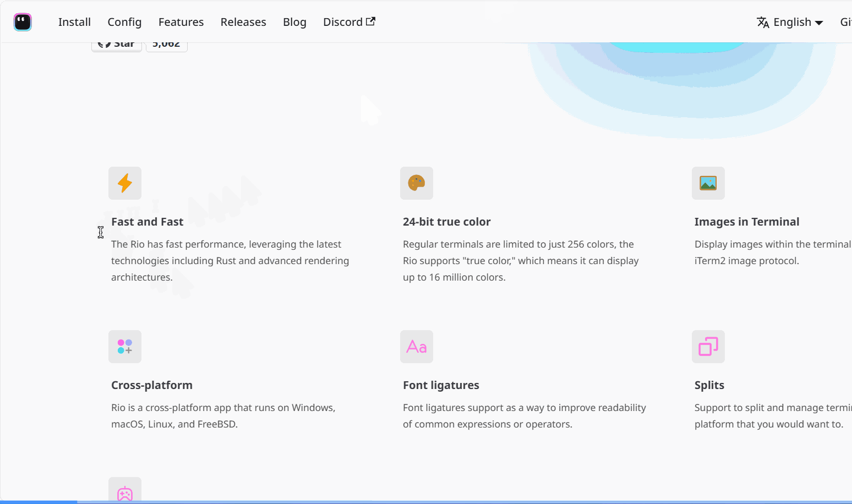
Task: Click the "24-bit true color" heading
Action: coord(446,222)
